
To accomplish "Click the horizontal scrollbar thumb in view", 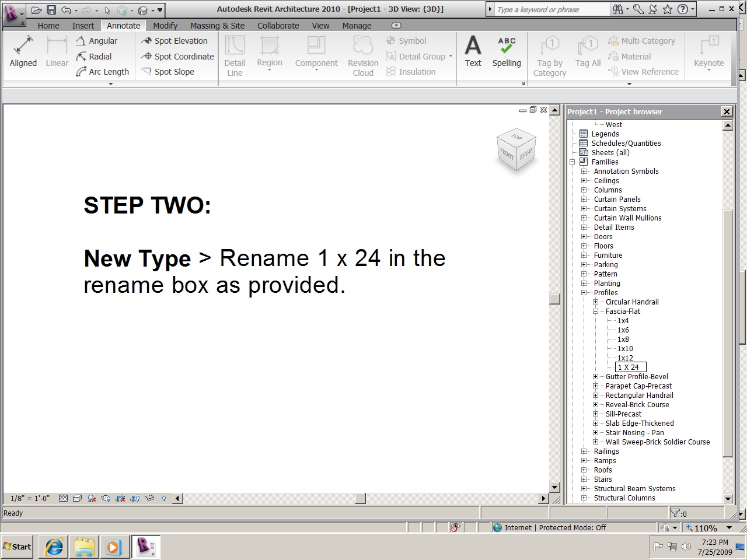I will (360, 498).
